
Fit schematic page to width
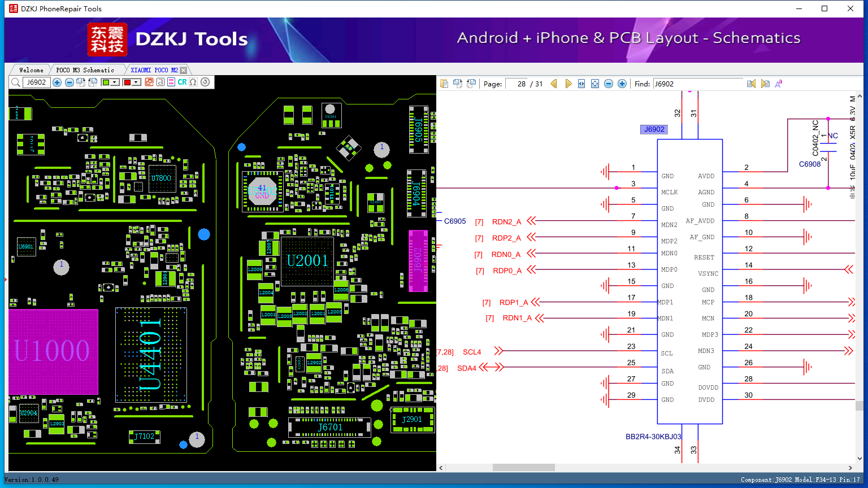(581, 84)
